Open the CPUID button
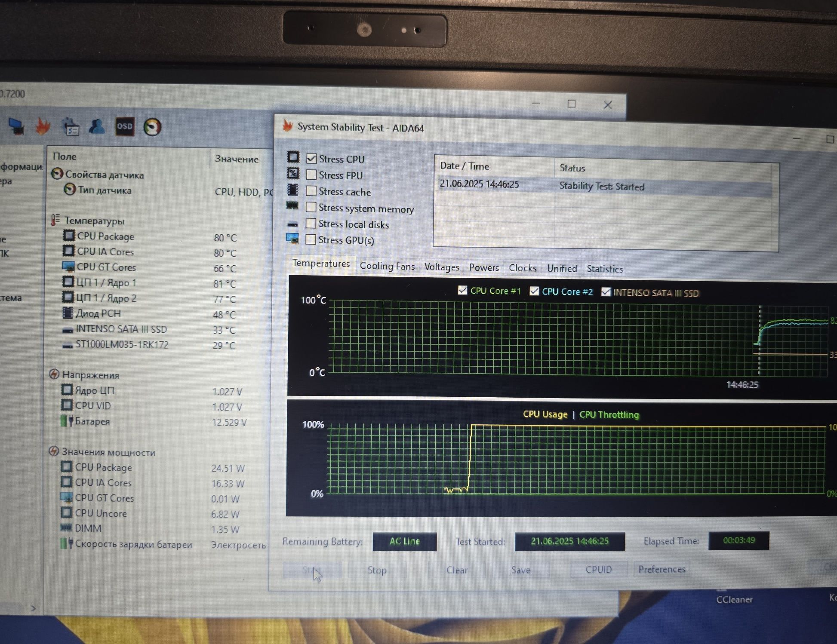 pyautogui.click(x=599, y=569)
